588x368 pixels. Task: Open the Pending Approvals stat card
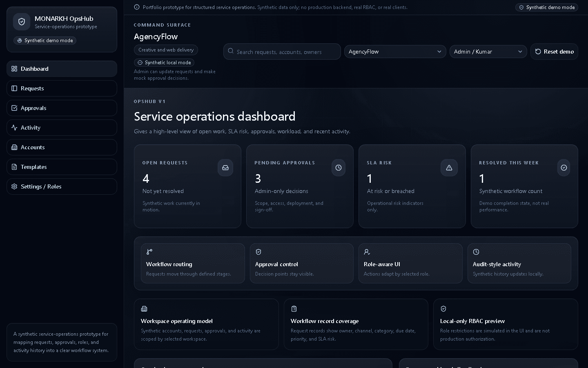(x=300, y=186)
